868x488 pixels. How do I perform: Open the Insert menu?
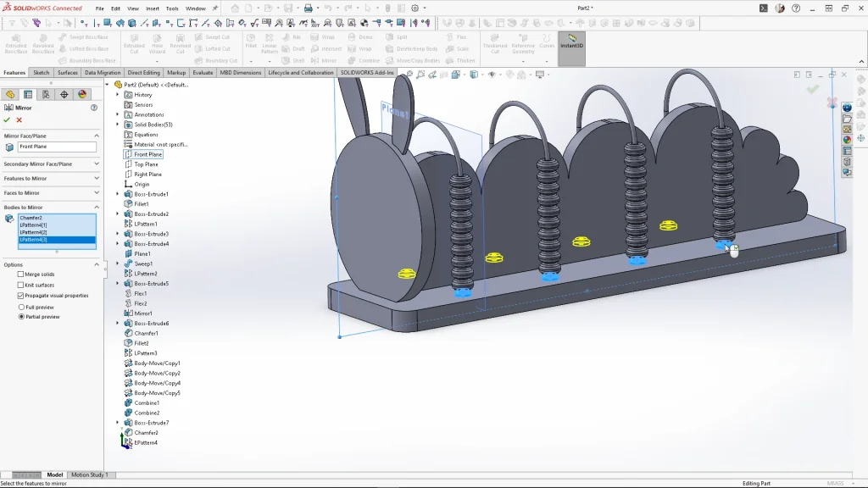[152, 8]
